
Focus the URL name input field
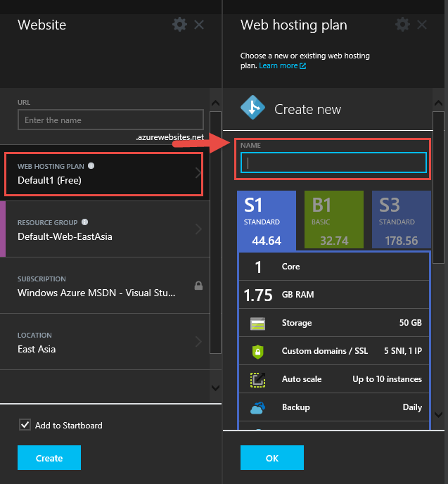coord(110,120)
